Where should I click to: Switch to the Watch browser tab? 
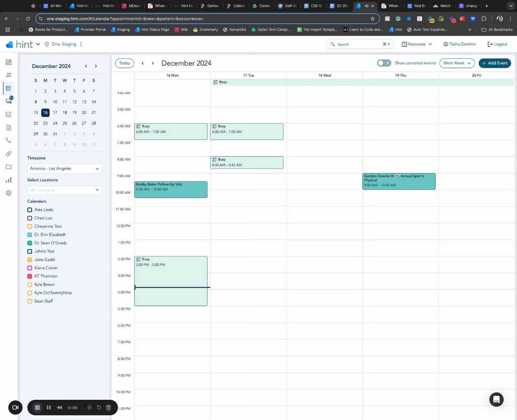[x=442, y=6]
